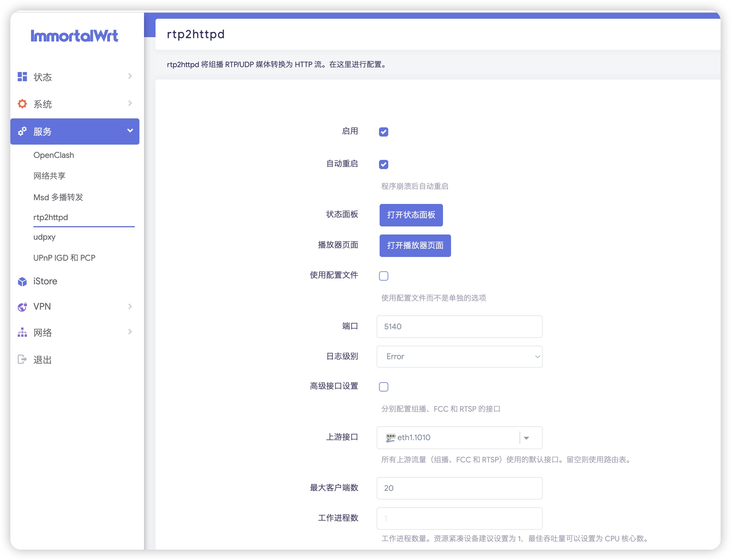
Task: Click the 退出 logout icon
Action: 22,359
